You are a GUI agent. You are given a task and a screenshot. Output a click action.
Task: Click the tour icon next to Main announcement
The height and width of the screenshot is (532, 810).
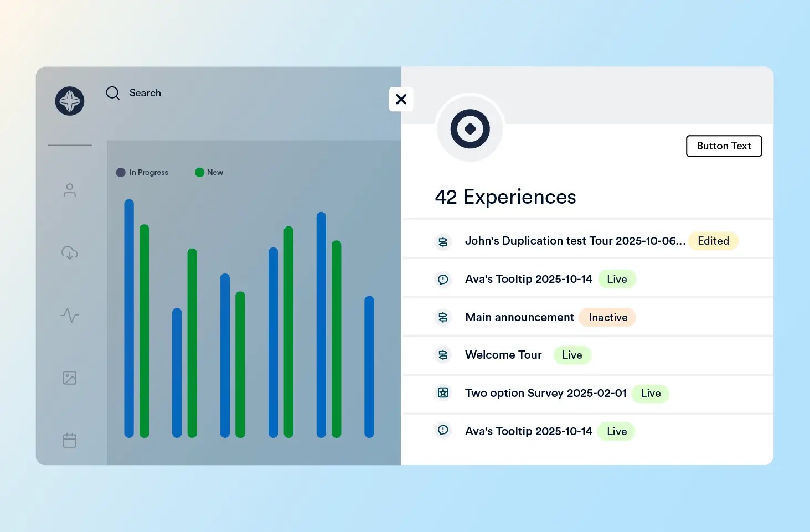[443, 317]
